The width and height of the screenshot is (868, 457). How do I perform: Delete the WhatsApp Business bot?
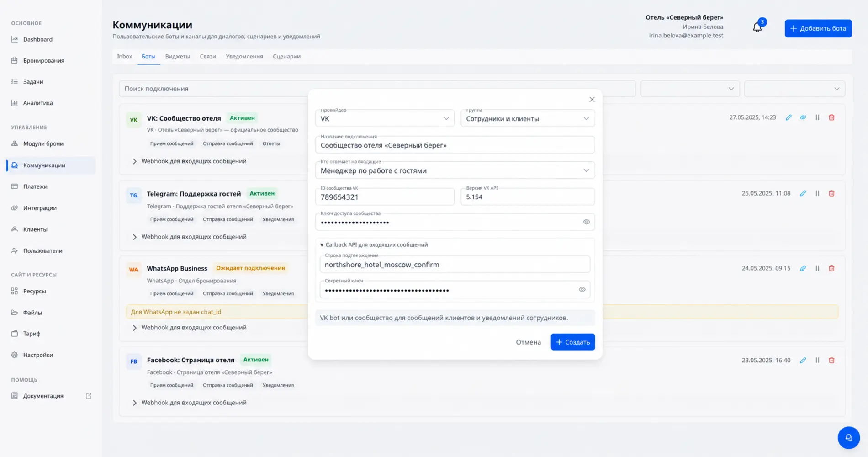831,268
